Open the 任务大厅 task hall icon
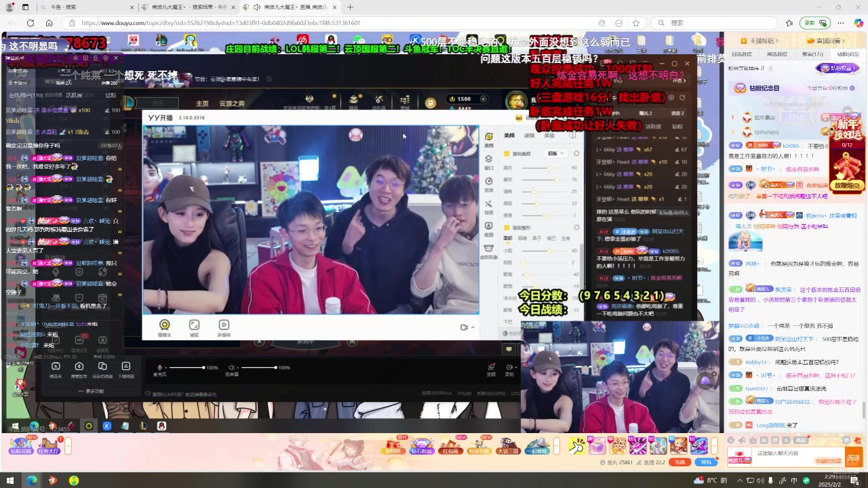This screenshot has height=488, width=868. (50, 446)
